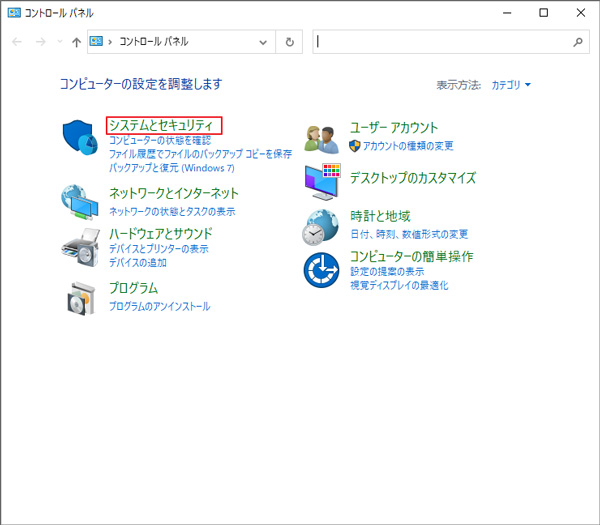The image size is (600, 525).
Task: Click the breadcrumb arrow before コントロール パネル
Action: (x=110, y=42)
